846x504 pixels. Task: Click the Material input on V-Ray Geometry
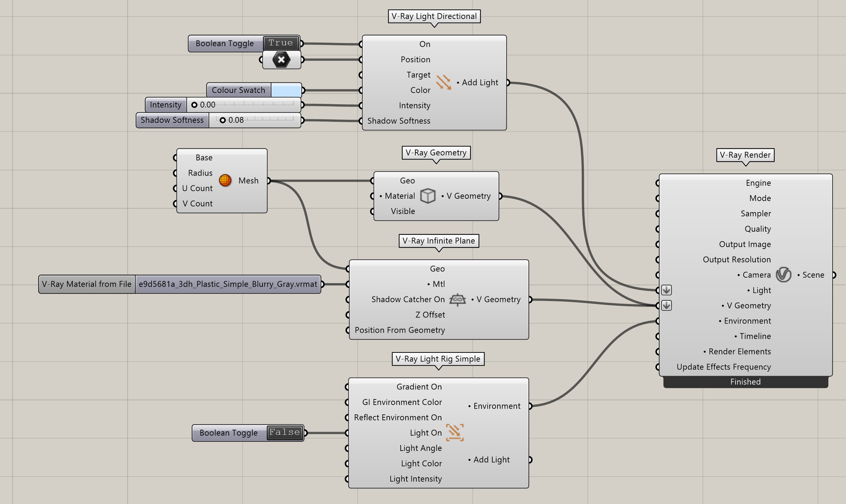(x=397, y=196)
